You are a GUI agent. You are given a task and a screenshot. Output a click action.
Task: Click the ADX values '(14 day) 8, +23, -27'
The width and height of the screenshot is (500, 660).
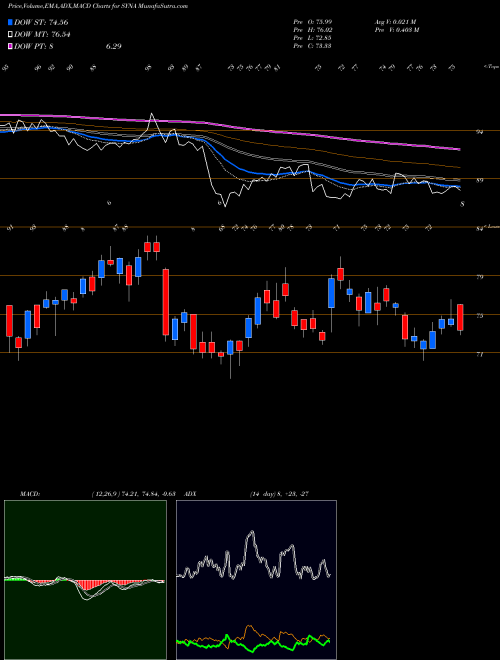point(279,494)
